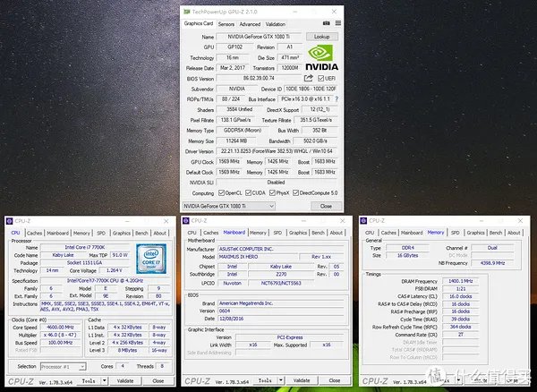Expand Tools dropdown arrow in Mainboard window

281,380
